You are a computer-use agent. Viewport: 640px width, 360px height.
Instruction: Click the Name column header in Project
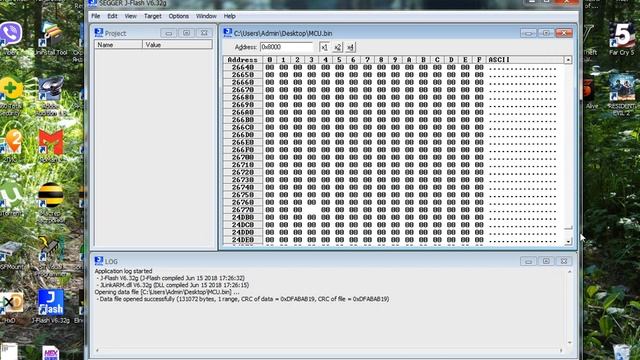[x=118, y=44]
